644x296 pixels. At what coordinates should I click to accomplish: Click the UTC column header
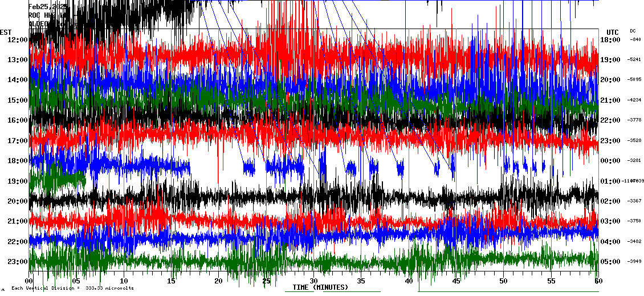point(612,32)
